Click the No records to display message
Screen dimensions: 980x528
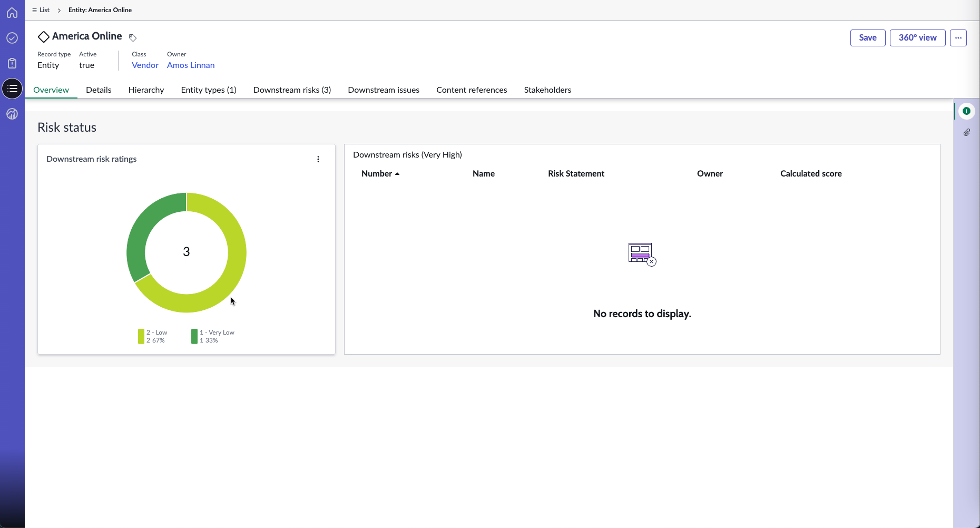(642, 314)
